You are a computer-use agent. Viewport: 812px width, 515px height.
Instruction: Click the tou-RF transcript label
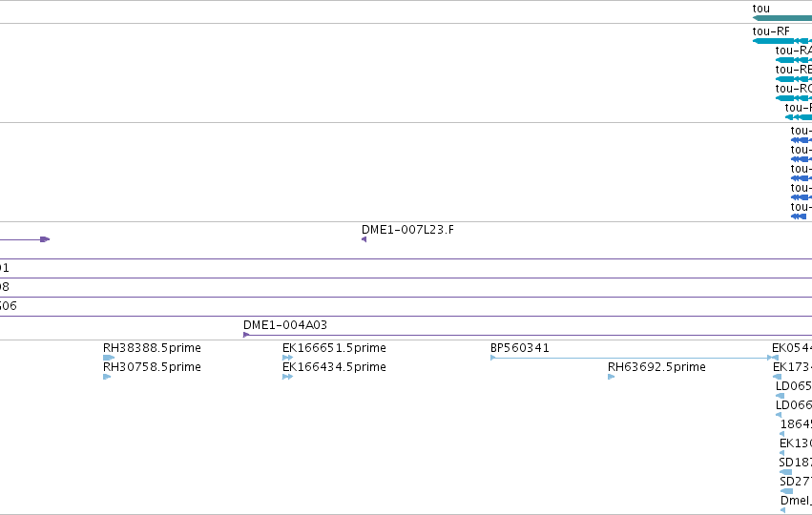(771, 31)
